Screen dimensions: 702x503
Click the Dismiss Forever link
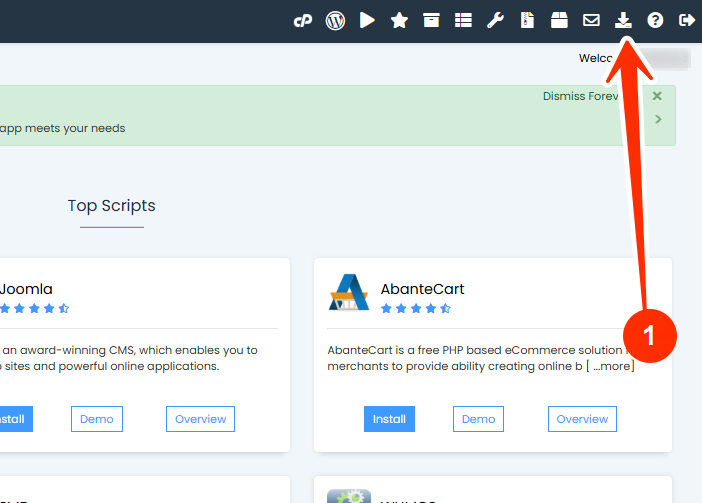581,96
